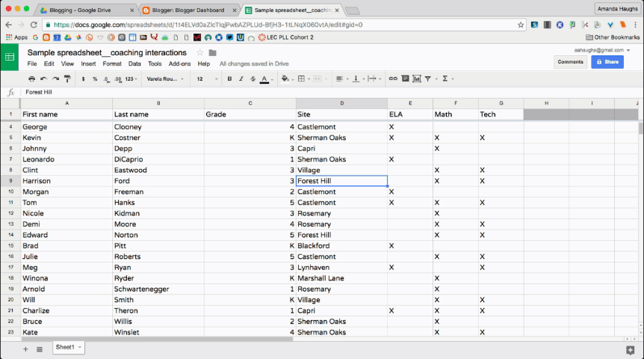
Task: Click the Grade header cell
Action: click(250, 114)
